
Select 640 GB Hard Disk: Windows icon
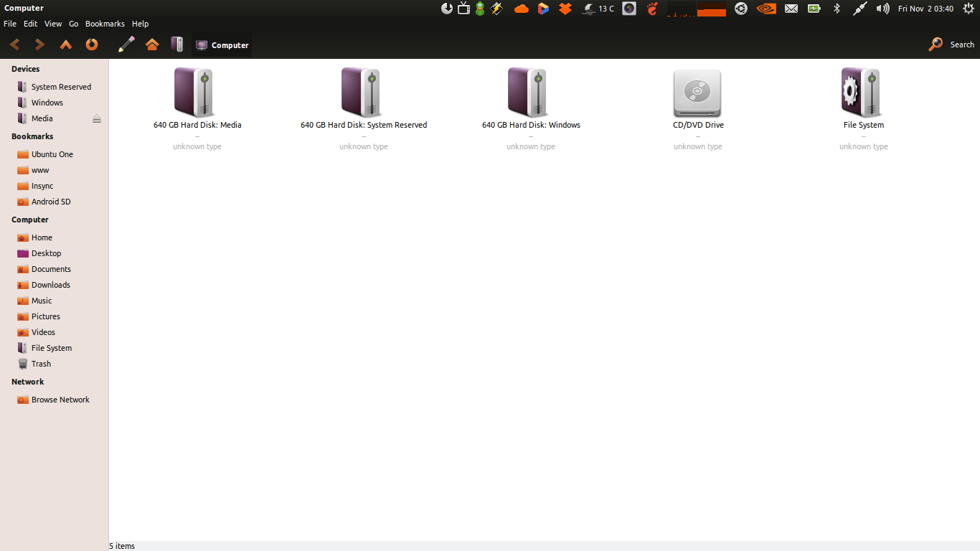(x=529, y=93)
